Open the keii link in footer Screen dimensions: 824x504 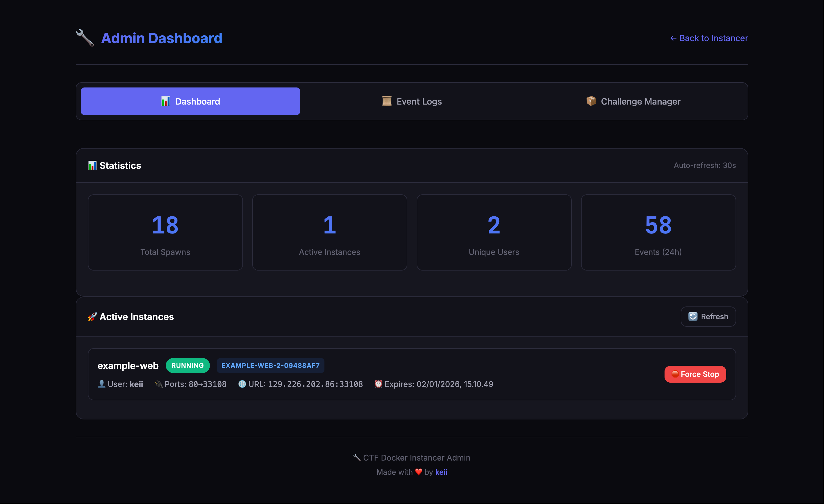tap(441, 472)
